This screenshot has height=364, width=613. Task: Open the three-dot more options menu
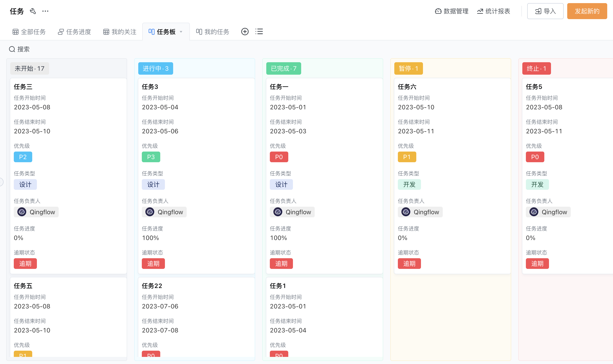45,11
